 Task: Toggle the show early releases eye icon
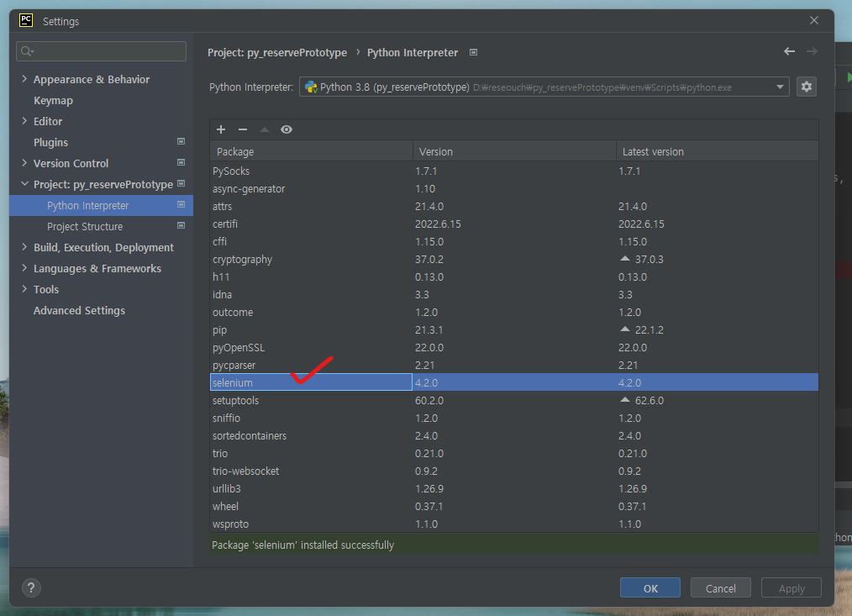point(287,129)
